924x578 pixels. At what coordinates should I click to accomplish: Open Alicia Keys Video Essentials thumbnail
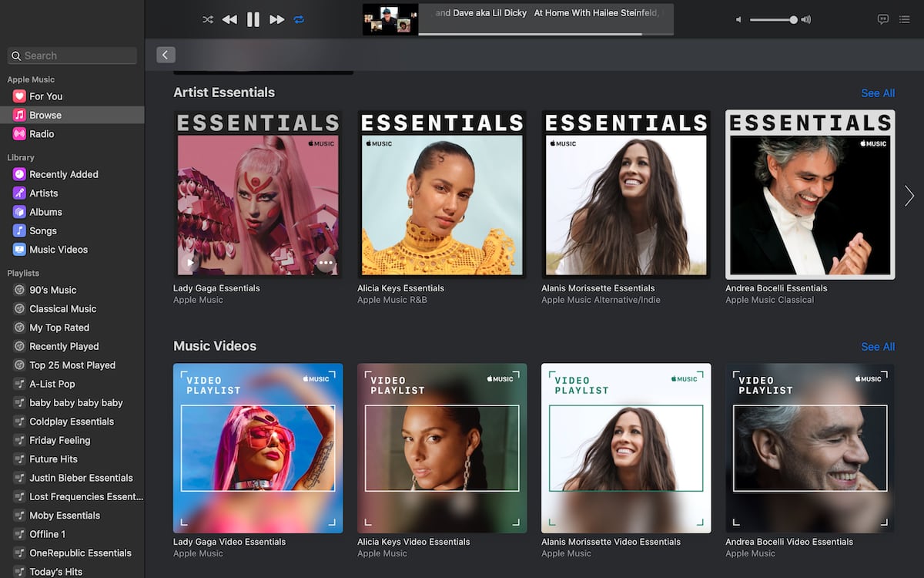pyautogui.click(x=442, y=448)
